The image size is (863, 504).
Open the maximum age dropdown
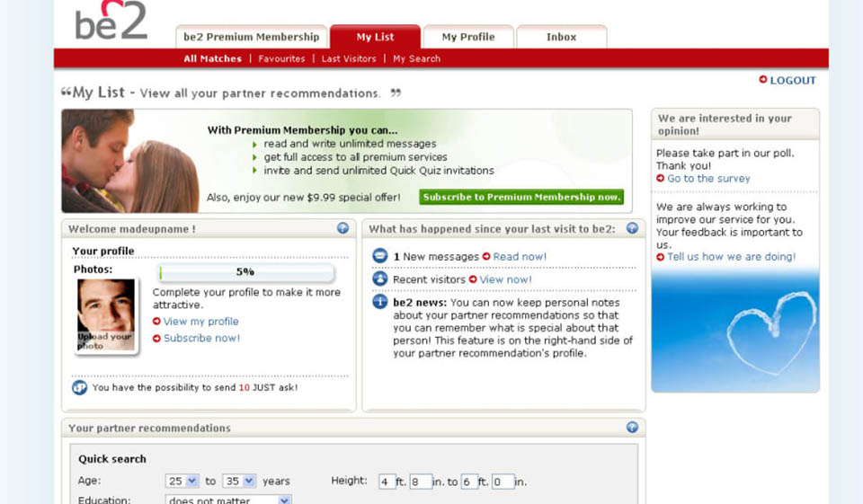(237, 481)
